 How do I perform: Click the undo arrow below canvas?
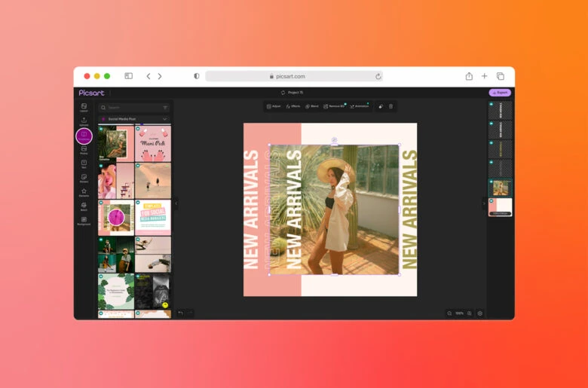(181, 313)
